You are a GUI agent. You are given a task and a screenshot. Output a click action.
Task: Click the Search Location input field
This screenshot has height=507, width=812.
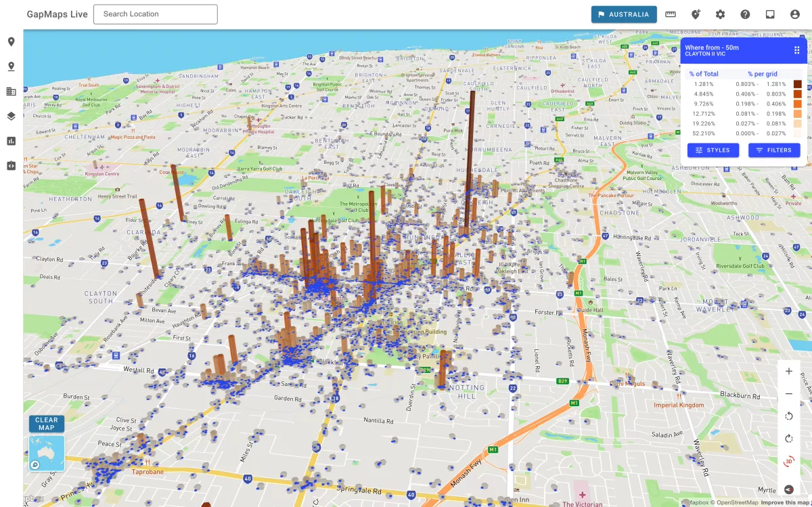pos(156,14)
